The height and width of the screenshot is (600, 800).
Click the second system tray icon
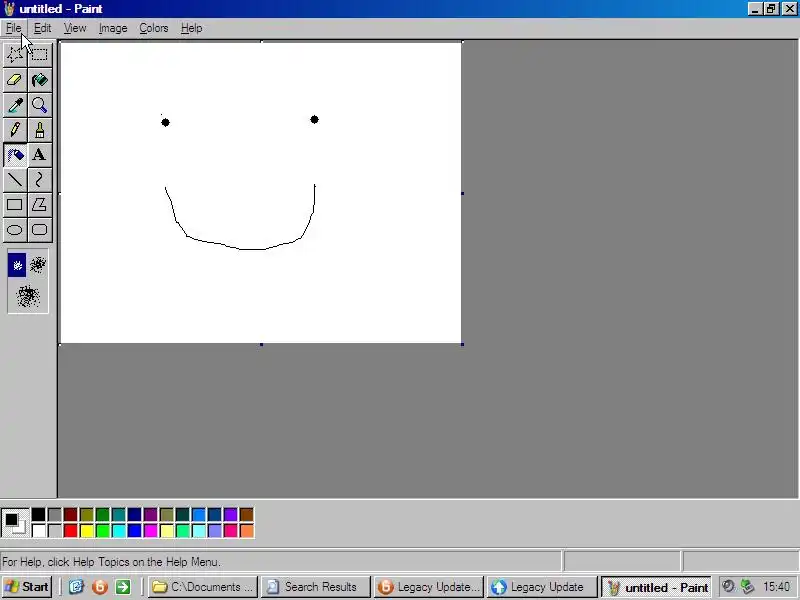coord(747,587)
